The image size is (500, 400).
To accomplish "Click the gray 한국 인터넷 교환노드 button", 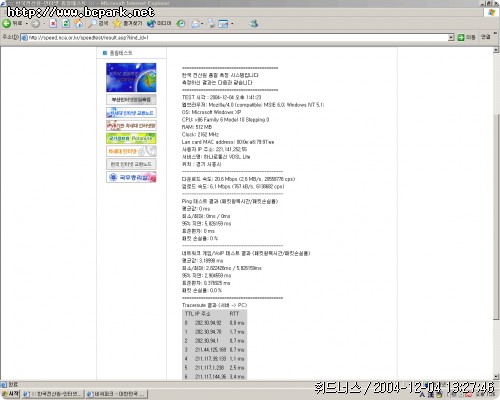I will 131,164.
